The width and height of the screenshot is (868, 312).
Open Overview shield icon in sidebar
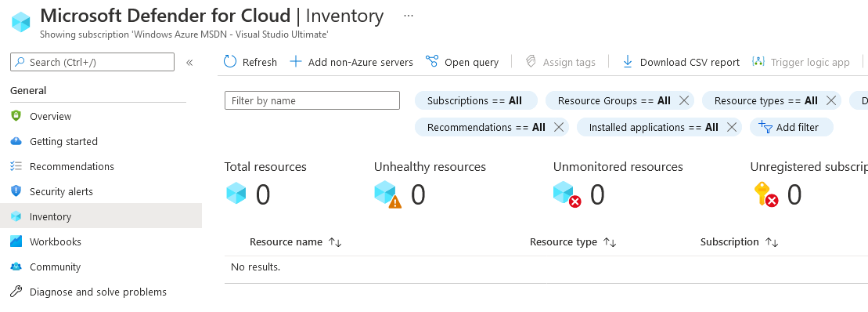(x=16, y=116)
